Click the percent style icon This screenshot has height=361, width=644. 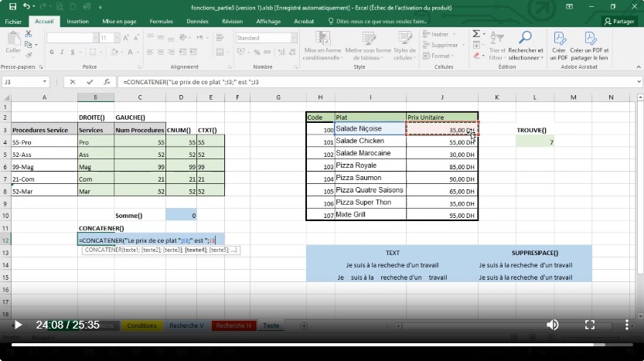[257, 52]
